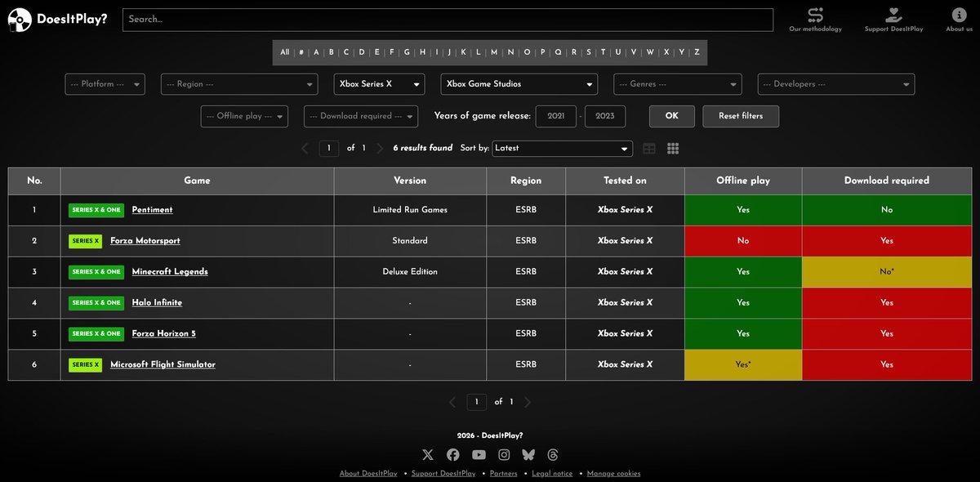Screen dimensions: 980x482
Task: Click Manage cookies footer link
Action: point(613,474)
